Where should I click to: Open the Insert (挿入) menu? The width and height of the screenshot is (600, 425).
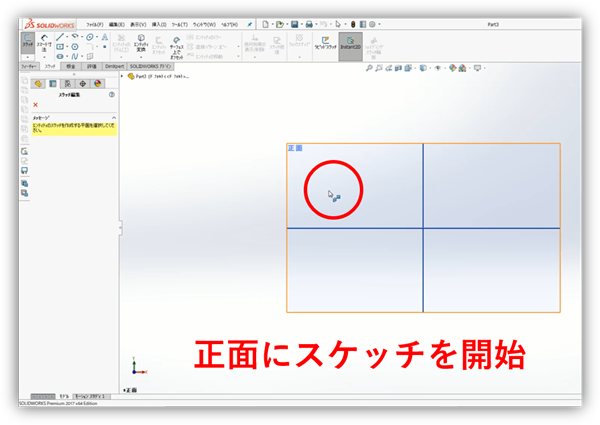click(159, 24)
